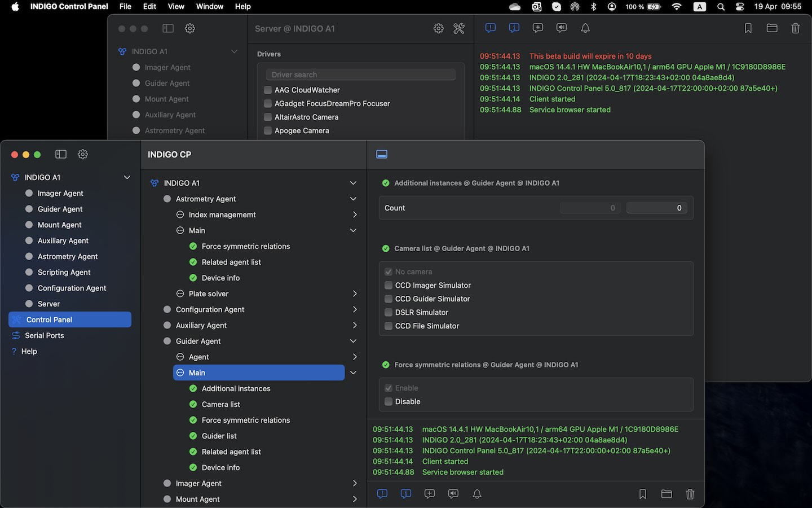
Task: Click trash icon in Server window log toolbar
Action: [796, 28]
